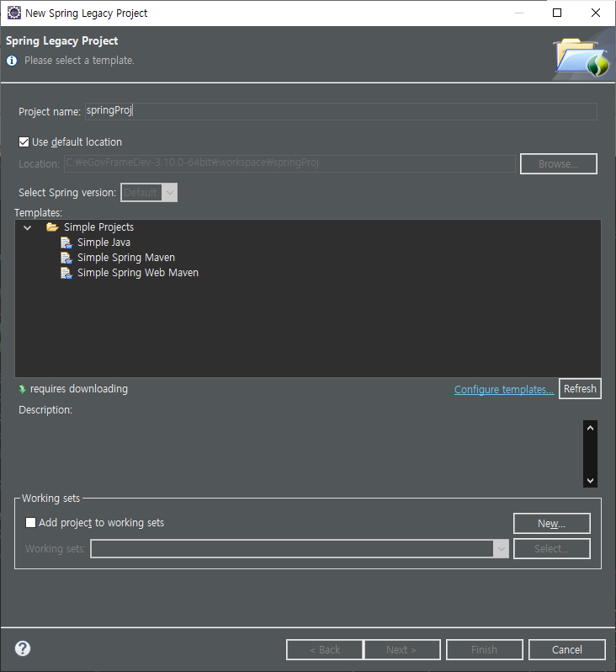
Task: Click the description scrollbar up arrow
Action: tap(590, 428)
